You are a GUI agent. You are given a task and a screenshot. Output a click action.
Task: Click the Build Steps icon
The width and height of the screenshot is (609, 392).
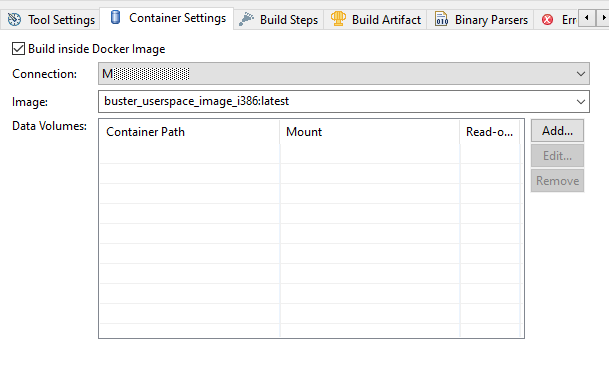[x=246, y=19]
